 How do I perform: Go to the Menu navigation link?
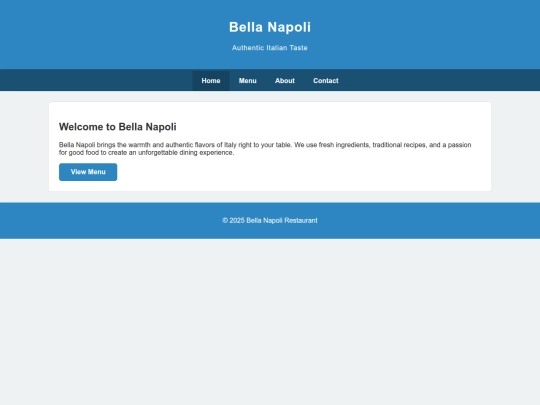(x=248, y=81)
